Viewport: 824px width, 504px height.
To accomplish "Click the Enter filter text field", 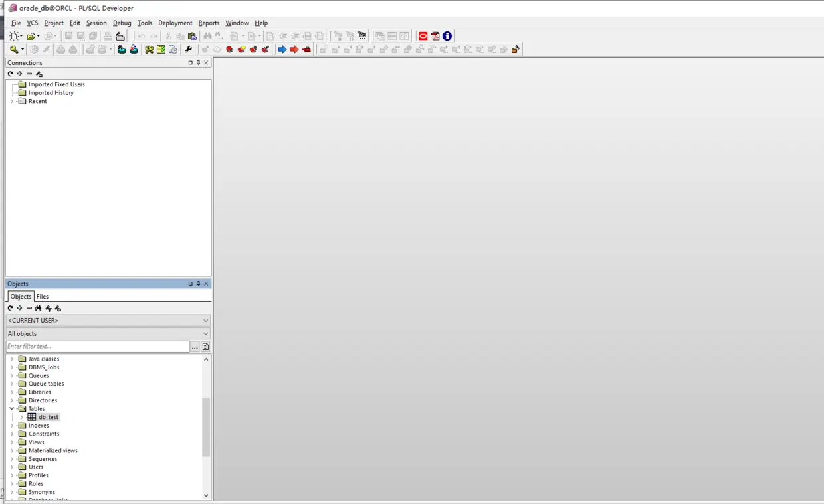I will point(98,347).
